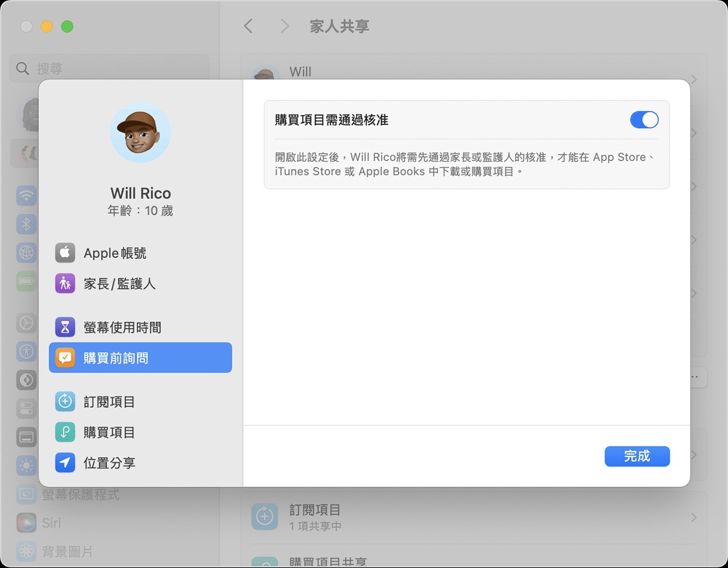This screenshot has height=568, width=728.
Task: Click the 家人共享 window title
Action: 339,26
